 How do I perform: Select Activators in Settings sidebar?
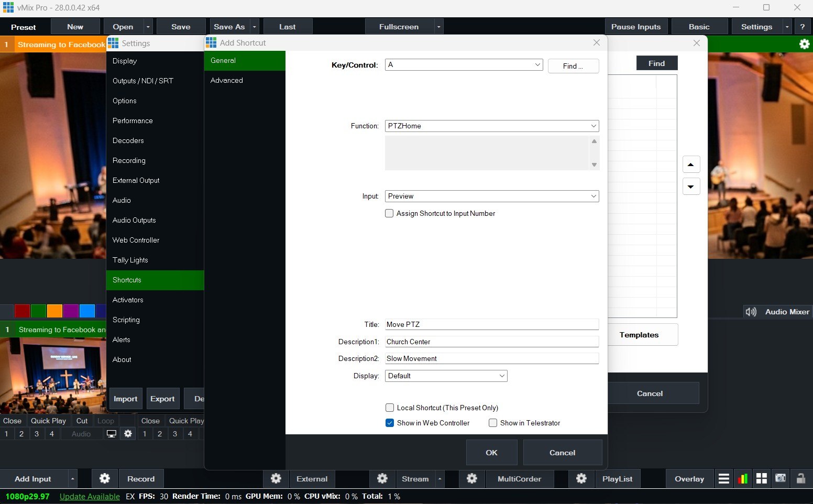pyautogui.click(x=155, y=300)
